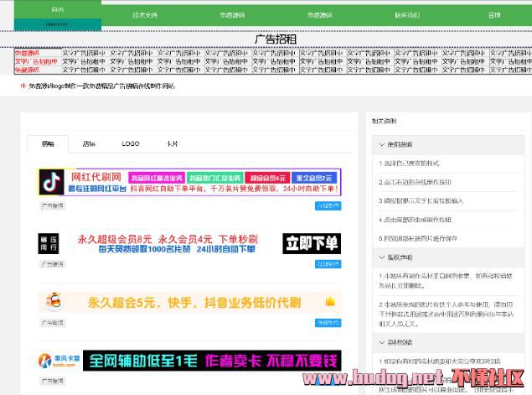532x395 pixels.
Task: Click the gray tag under the 网红代刷网 banner
Action: coord(52,205)
